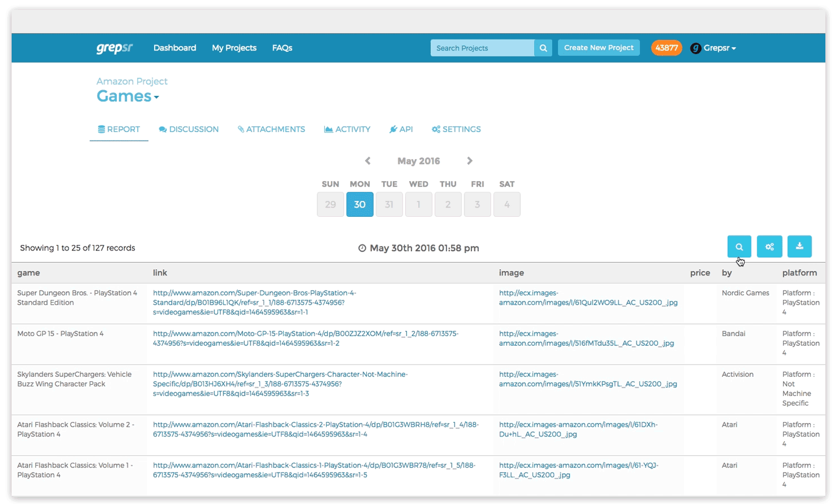Screen dimensions: 837x504
Task: Switch to the API tab
Action: [401, 129]
